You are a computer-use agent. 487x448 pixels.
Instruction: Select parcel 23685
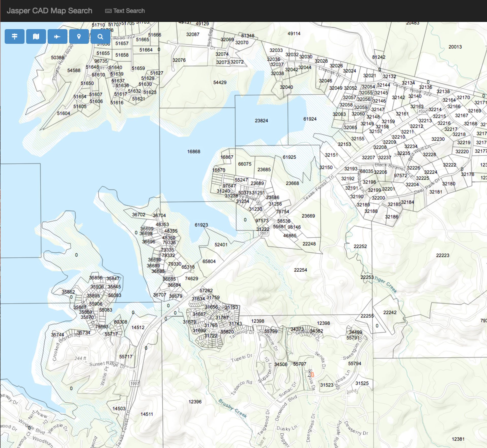[264, 170]
